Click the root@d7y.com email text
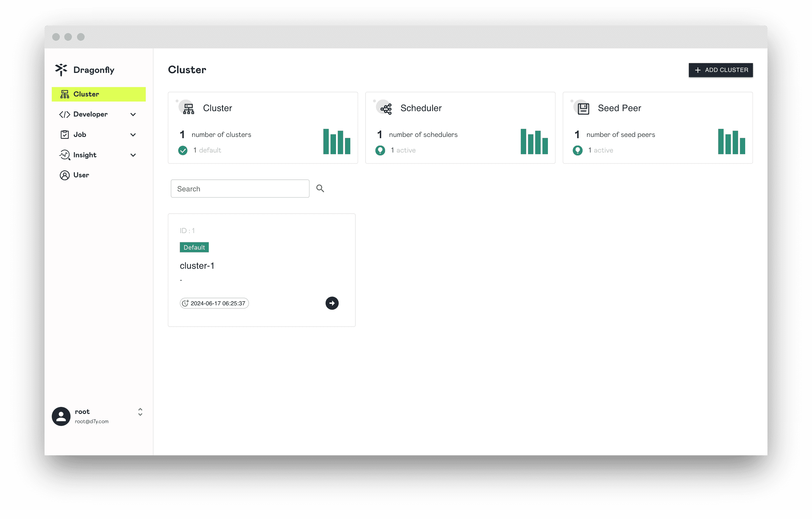 92,422
